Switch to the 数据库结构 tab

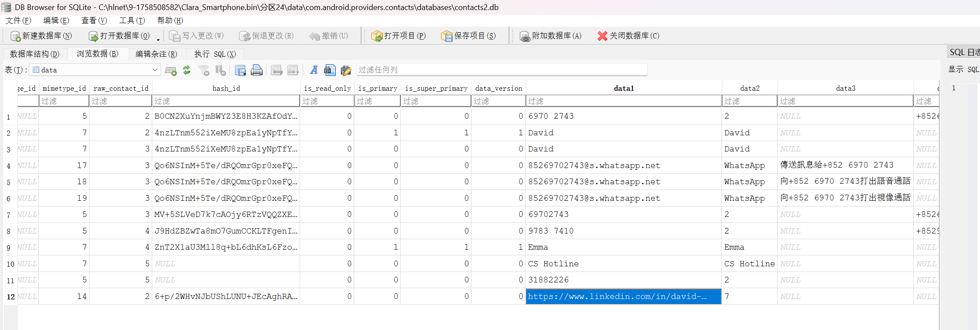(x=34, y=54)
